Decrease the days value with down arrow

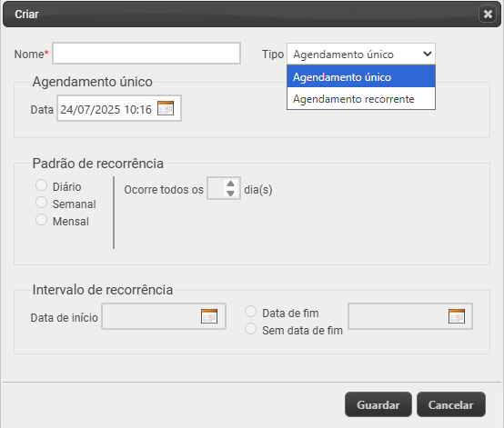click(230, 193)
